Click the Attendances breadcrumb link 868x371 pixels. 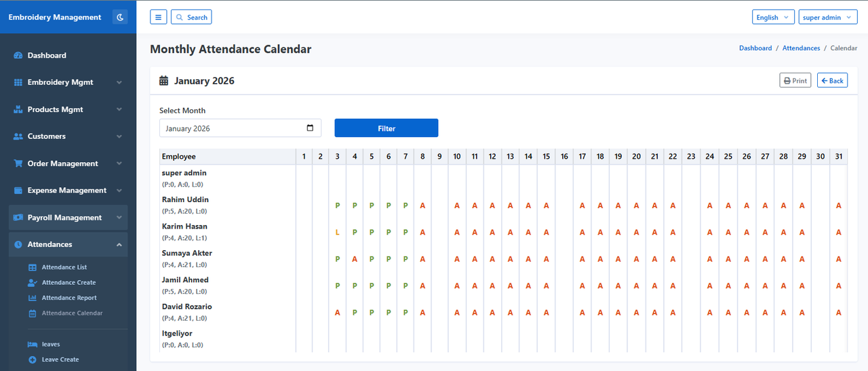point(801,48)
